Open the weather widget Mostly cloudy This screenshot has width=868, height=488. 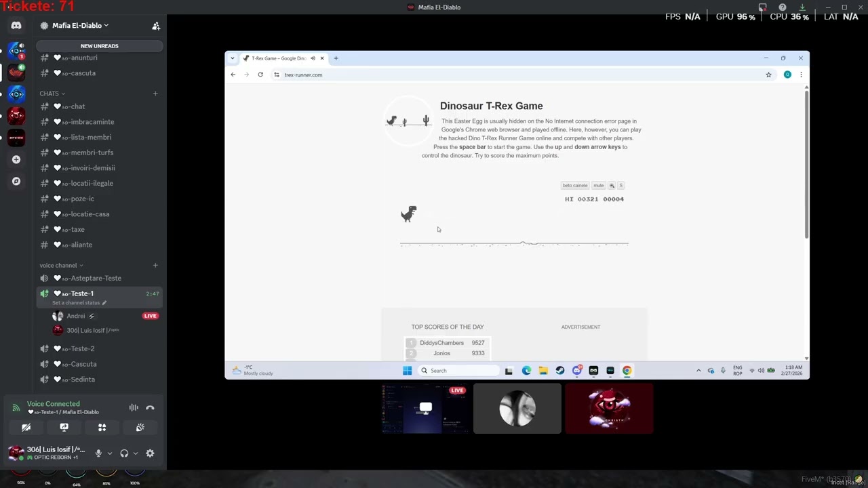pos(252,371)
